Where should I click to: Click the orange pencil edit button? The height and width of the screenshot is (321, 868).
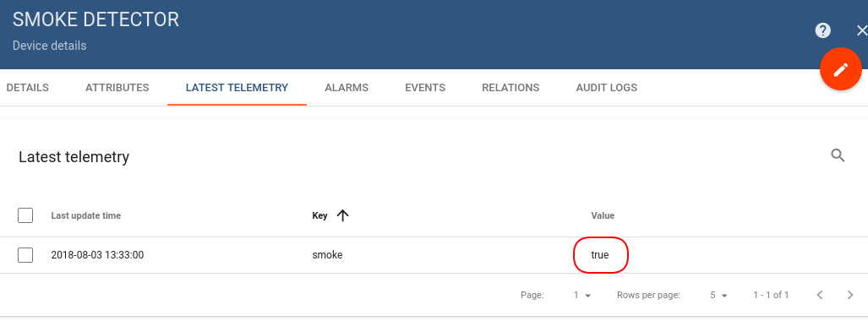(x=840, y=69)
